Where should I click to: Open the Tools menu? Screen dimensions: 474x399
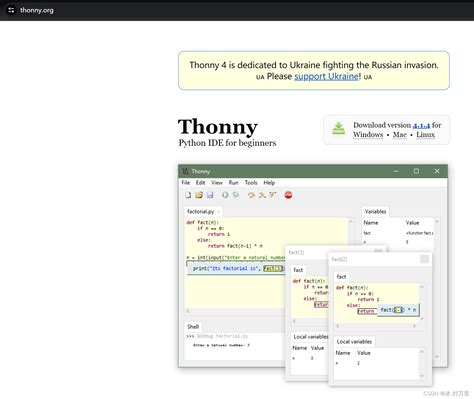click(251, 183)
